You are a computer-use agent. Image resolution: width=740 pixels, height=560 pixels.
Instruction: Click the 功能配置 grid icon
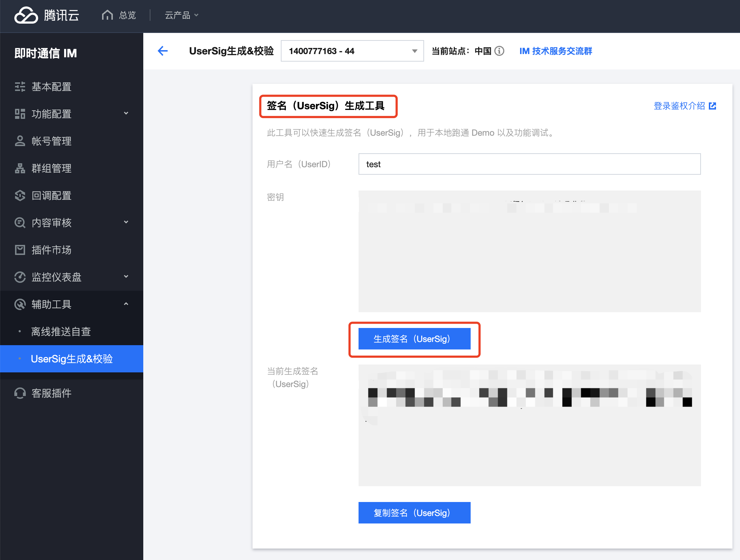tap(20, 114)
